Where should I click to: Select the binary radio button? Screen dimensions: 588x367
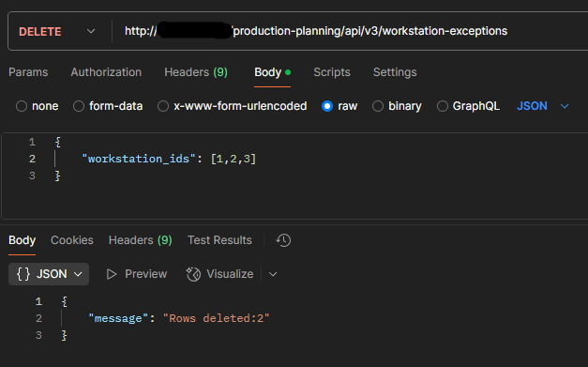pyautogui.click(x=378, y=106)
